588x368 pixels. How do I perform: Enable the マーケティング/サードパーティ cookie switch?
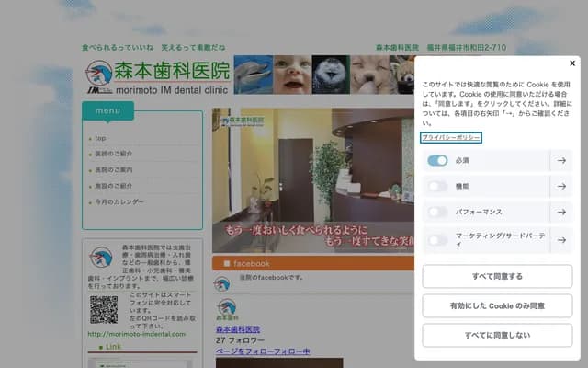pyautogui.click(x=437, y=240)
